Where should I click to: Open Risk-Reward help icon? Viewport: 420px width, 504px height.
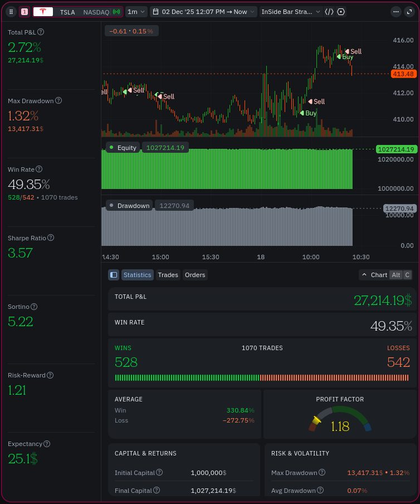coord(50,375)
